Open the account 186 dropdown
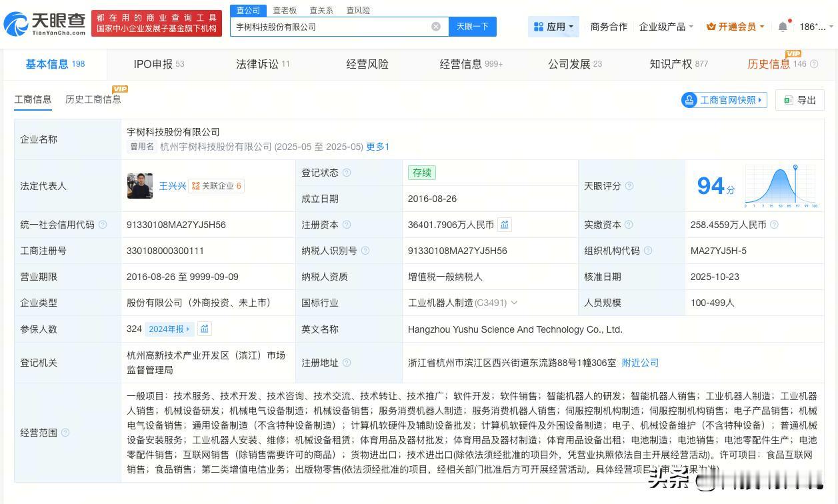The height and width of the screenshot is (504, 838). pyautogui.click(x=830, y=27)
